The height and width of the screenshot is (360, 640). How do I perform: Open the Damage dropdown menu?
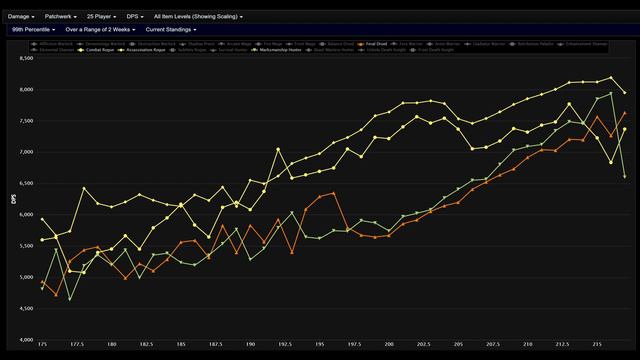pyautogui.click(x=21, y=17)
